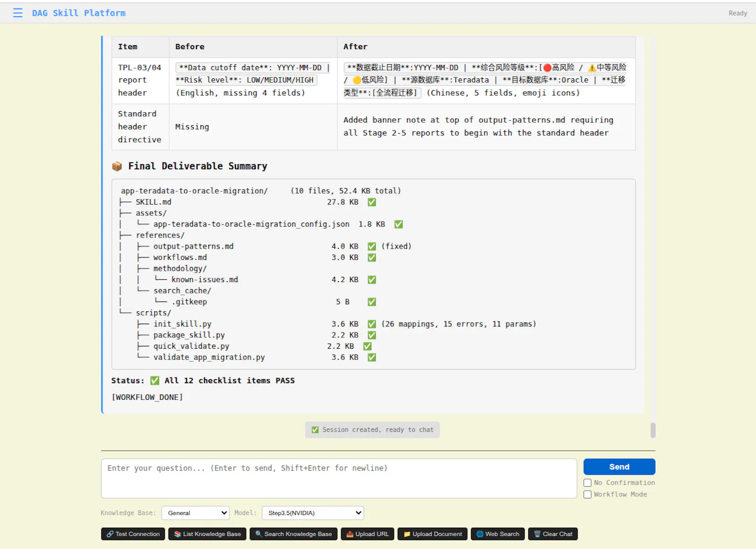756x549 pixels.
Task: Click the green check in the Status line
Action: (x=155, y=381)
